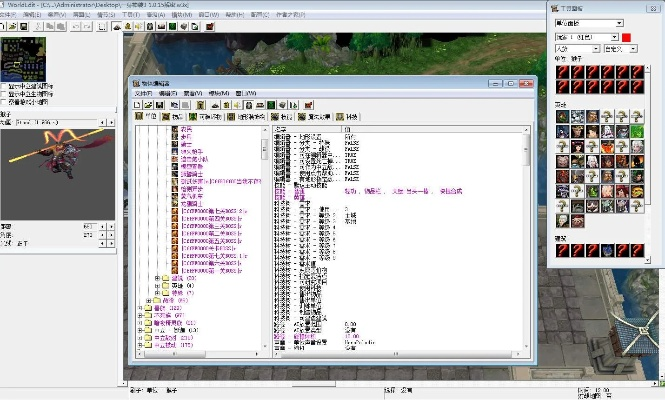
Task: Select first hero portrait in tool palette
Action: (x=560, y=116)
